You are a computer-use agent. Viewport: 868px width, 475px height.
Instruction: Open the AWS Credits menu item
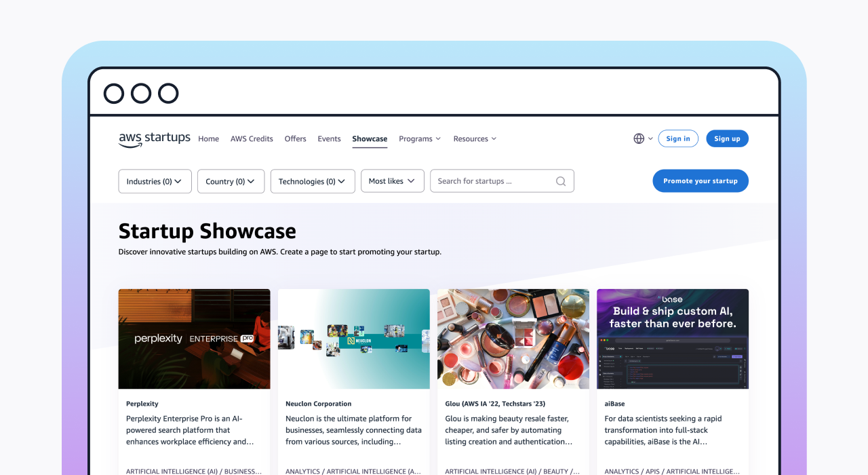click(252, 138)
